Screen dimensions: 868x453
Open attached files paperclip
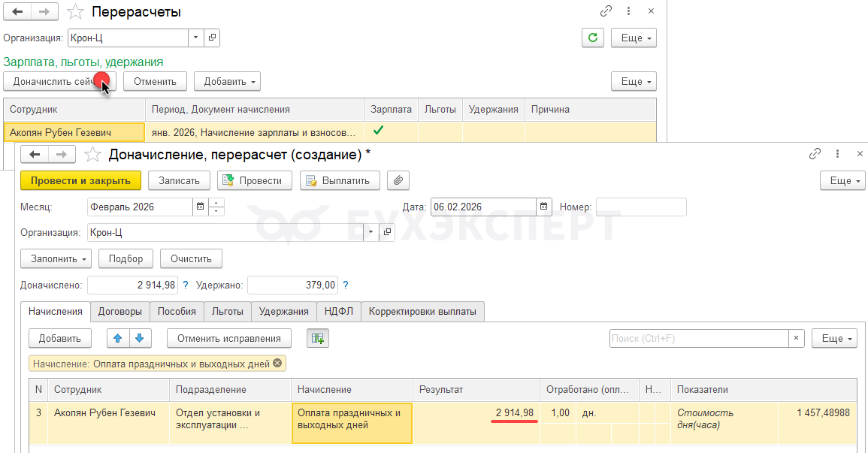398,180
